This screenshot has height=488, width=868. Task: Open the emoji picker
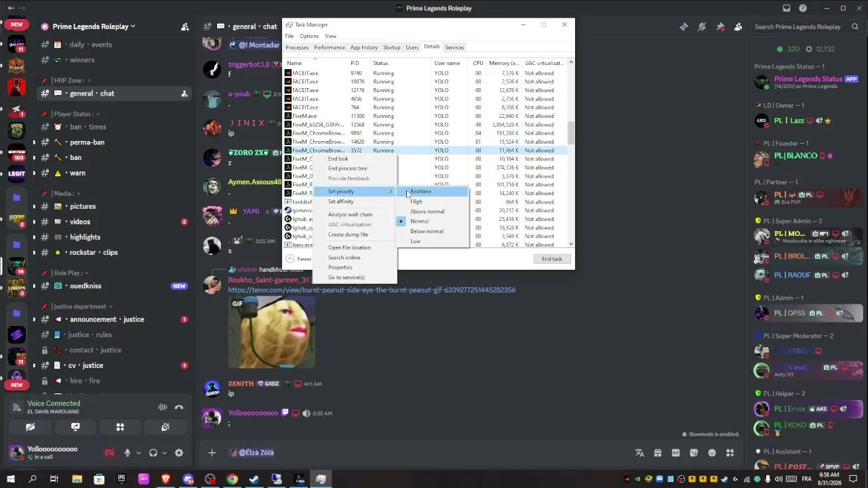pyautogui.click(x=712, y=453)
